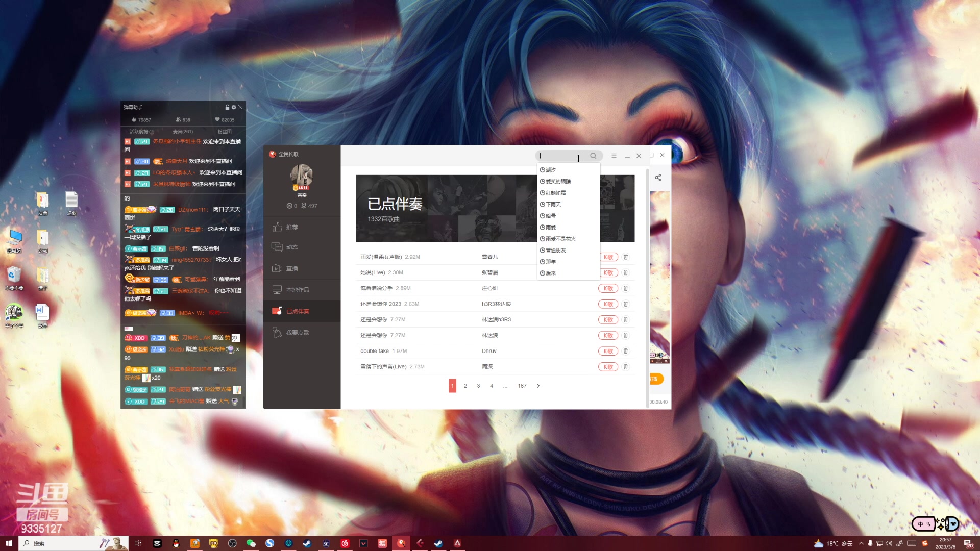Open the hamburger menu in 全民K歌 title bar
980x551 pixels.
click(x=614, y=156)
